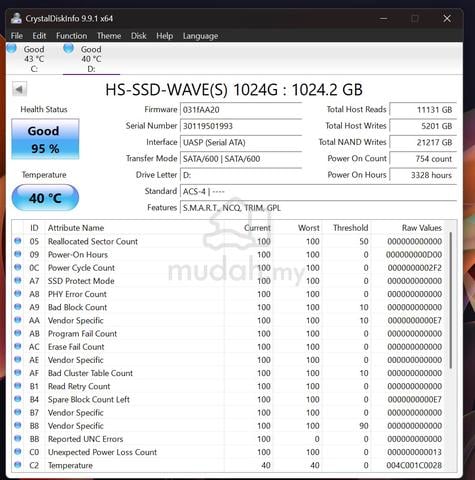Click status icon for Spare Block Count Left
The height and width of the screenshot is (480, 475).
(18, 399)
